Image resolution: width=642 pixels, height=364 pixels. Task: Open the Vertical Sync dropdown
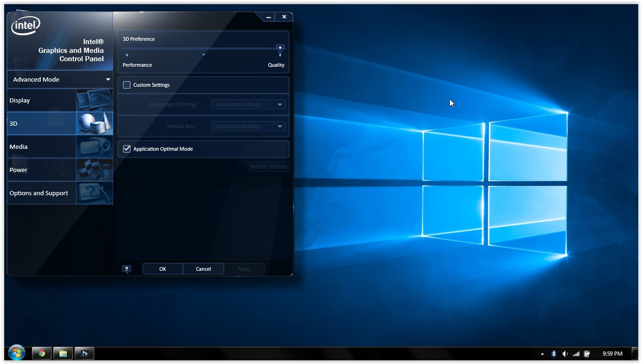[249, 126]
